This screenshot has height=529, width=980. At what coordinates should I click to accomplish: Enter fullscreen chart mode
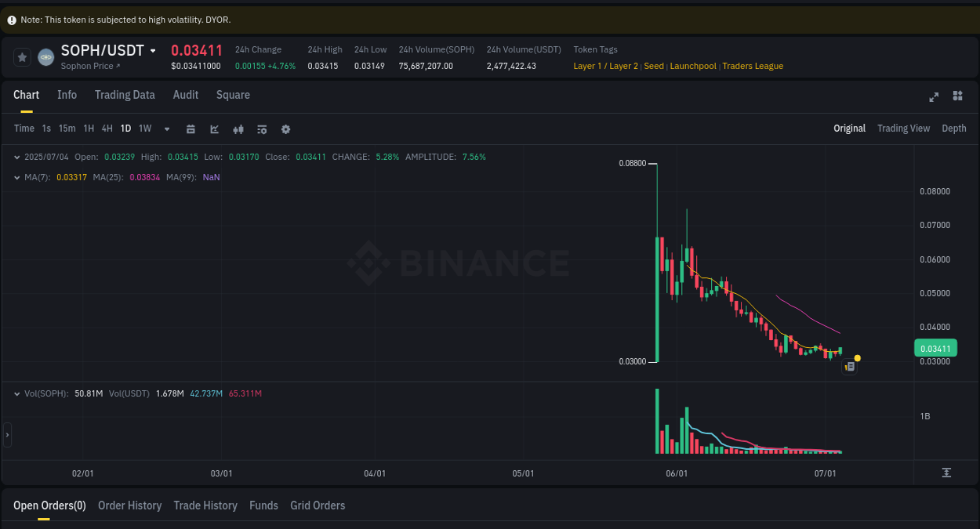(934, 96)
